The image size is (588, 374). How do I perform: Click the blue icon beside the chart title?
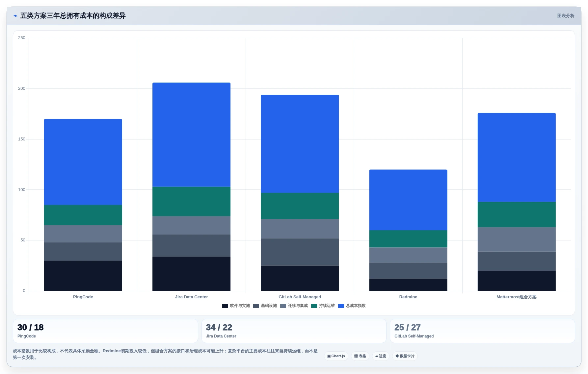(15, 16)
